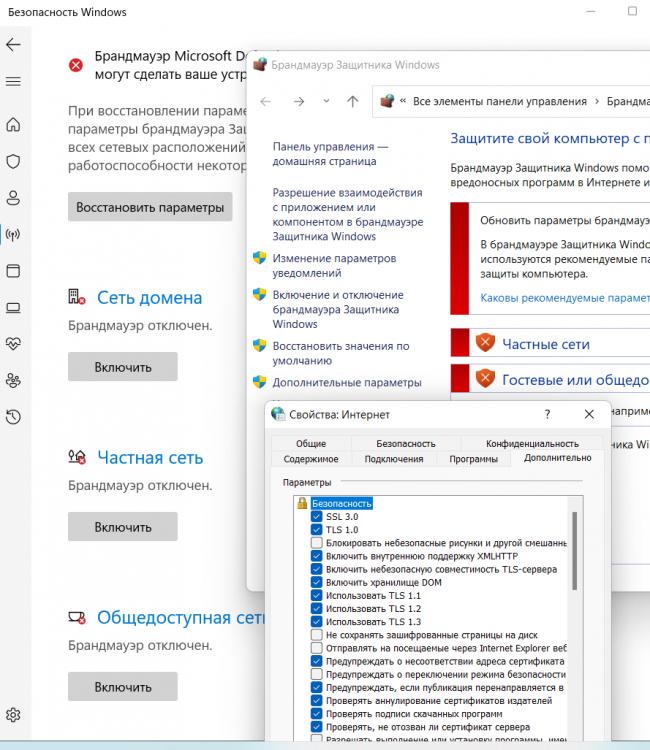The image size is (650, 750).
Task: Click the Public network icon
Action: (x=77, y=618)
